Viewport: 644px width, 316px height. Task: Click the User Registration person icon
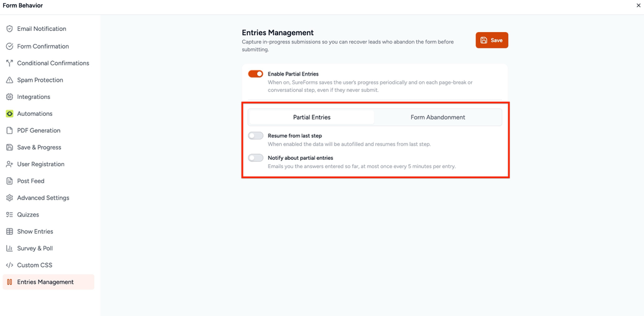(9, 164)
